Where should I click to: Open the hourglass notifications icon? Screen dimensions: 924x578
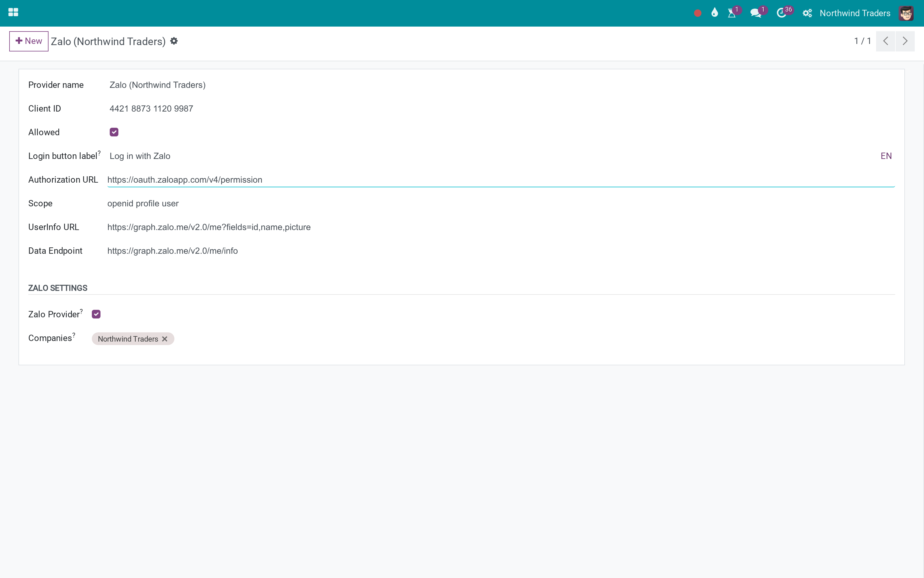pos(732,13)
